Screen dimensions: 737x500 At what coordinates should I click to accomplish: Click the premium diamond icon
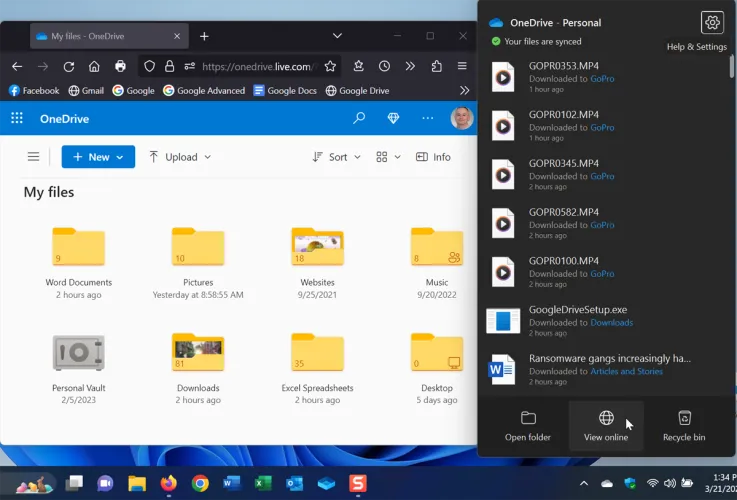[x=393, y=118]
